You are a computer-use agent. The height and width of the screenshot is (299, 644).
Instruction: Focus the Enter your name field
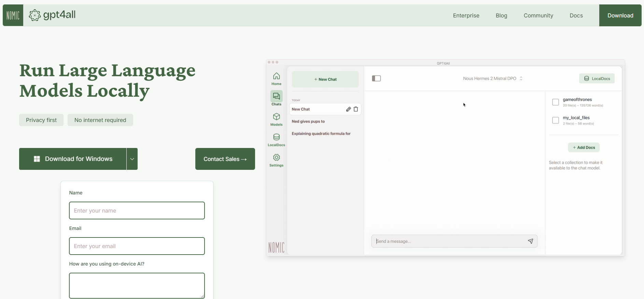pyautogui.click(x=137, y=210)
